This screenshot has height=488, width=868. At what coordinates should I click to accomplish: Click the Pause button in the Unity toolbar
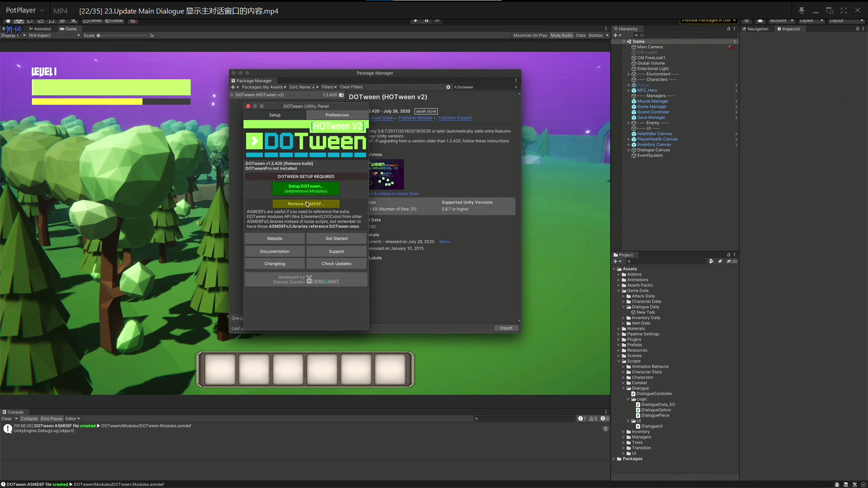[x=426, y=20]
